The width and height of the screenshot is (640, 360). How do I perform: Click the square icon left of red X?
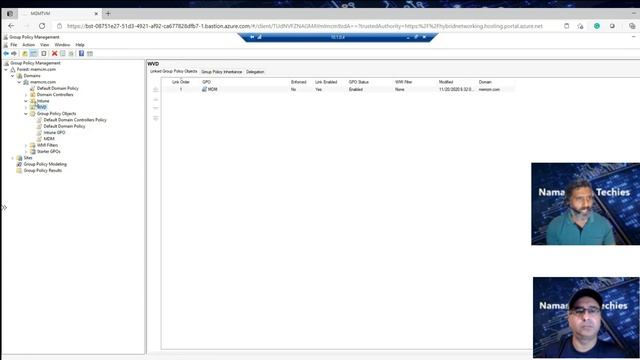coord(44,53)
